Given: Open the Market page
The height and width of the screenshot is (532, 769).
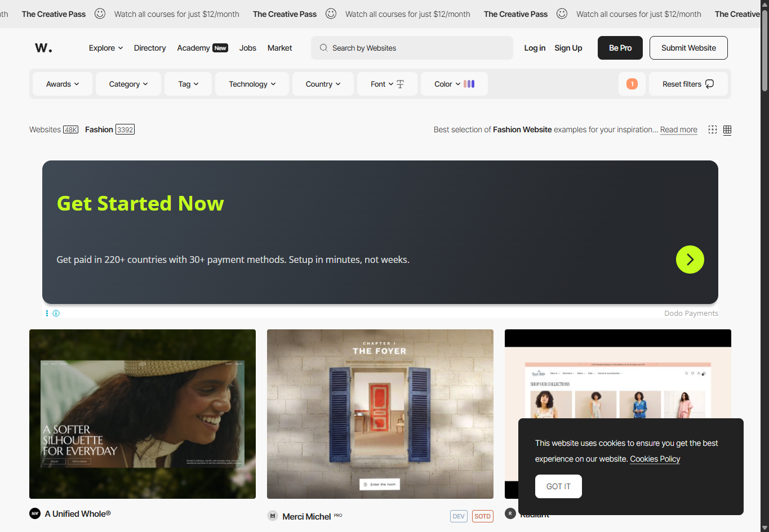Looking at the screenshot, I should [280, 48].
